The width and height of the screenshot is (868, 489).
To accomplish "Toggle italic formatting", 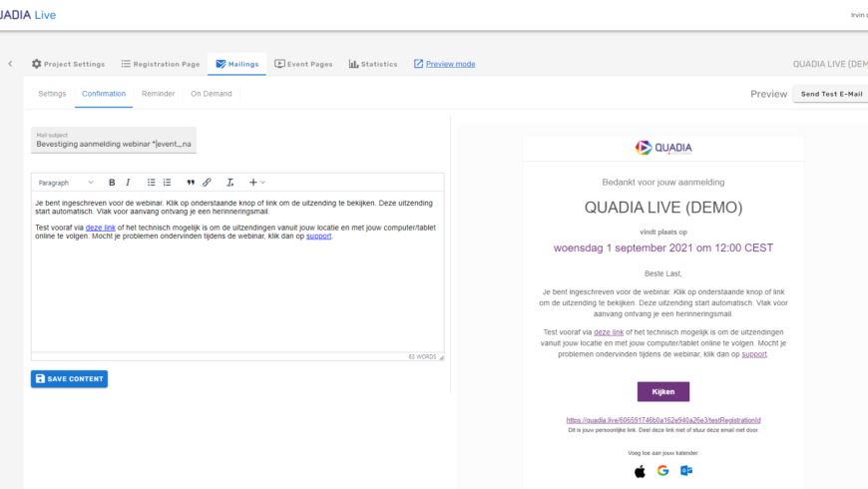I will click(x=128, y=183).
